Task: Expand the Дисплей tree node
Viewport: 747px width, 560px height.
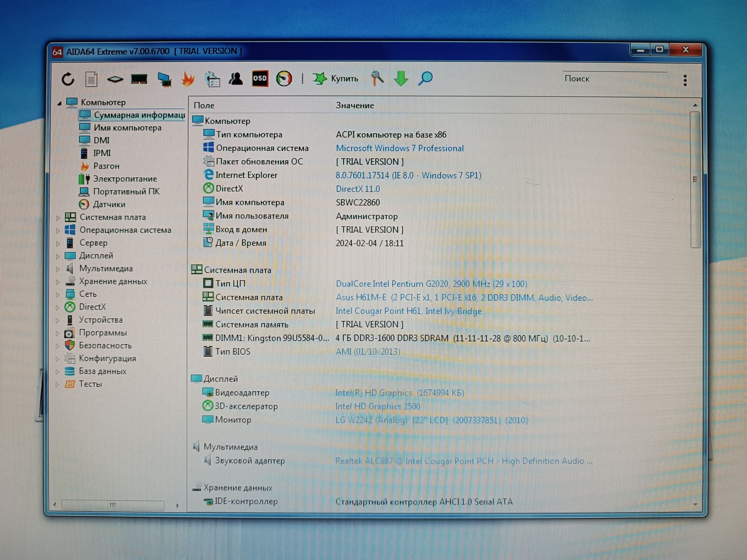Action: 58,256
